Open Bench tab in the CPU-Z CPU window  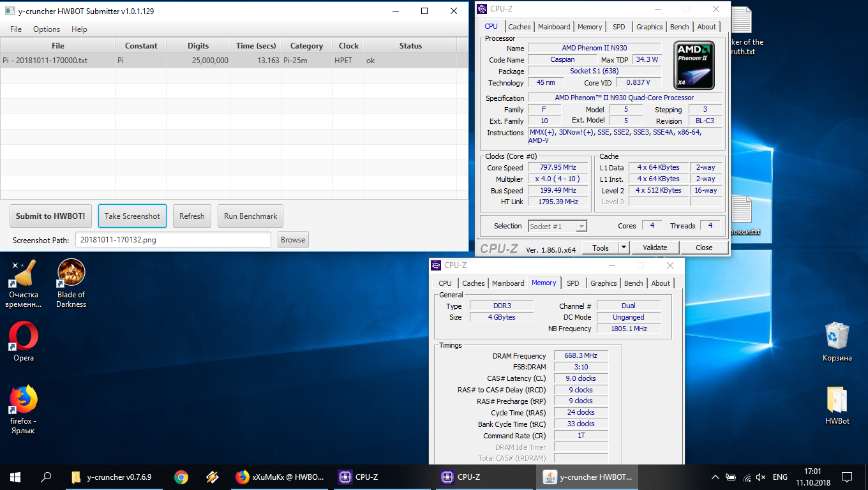(x=679, y=27)
